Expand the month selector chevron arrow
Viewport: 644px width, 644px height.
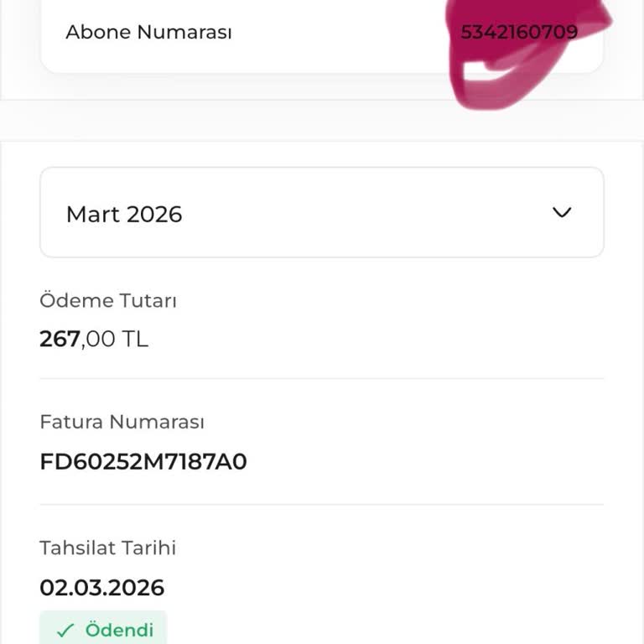coord(562,212)
